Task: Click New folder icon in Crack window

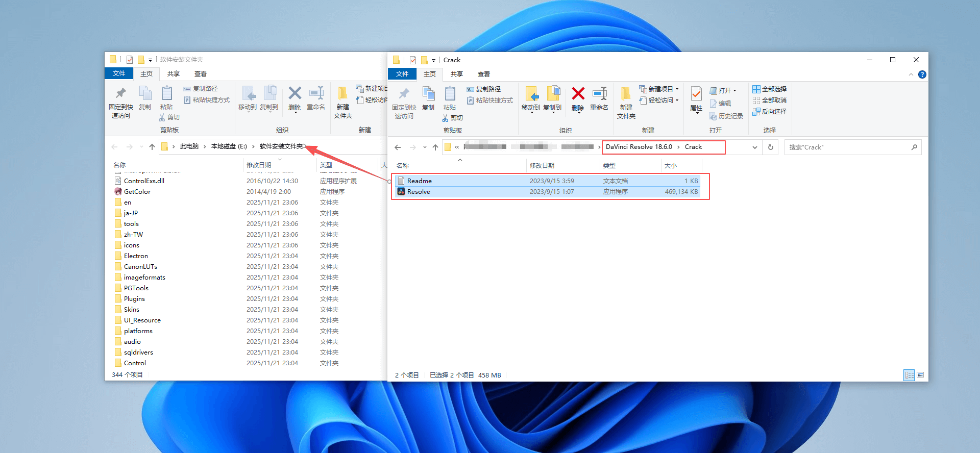Action: click(626, 101)
